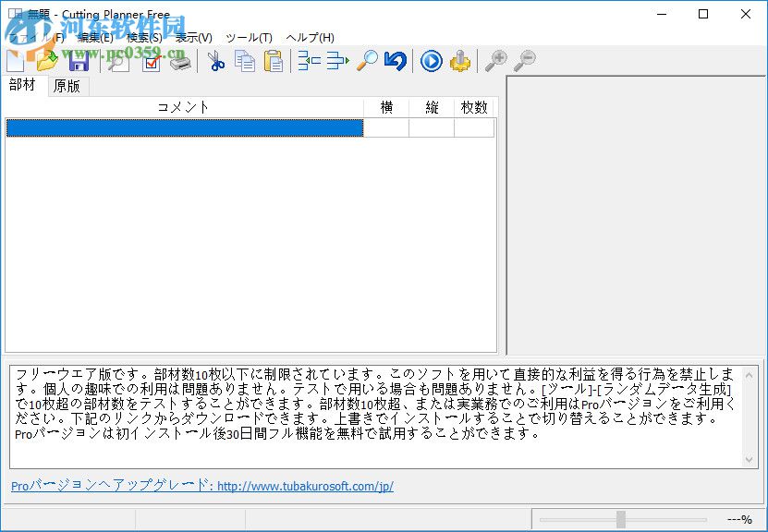Image resolution: width=768 pixels, height=532 pixels.
Task: Select the highlighted blue comment row
Action: click(185, 126)
